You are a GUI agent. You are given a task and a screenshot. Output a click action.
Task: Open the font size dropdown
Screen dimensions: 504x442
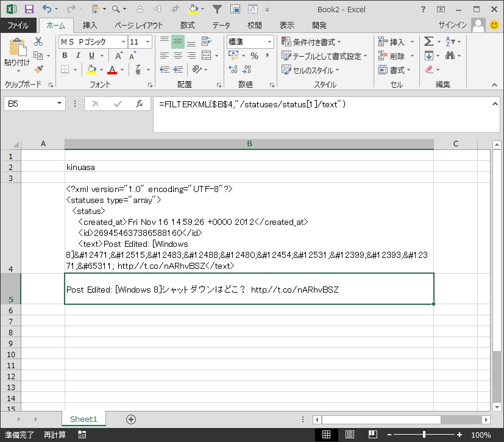click(x=147, y=42)
